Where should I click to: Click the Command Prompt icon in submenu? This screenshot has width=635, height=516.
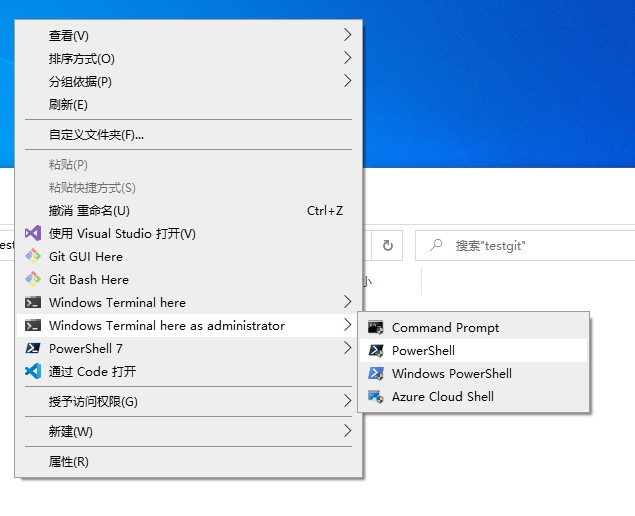375,327
